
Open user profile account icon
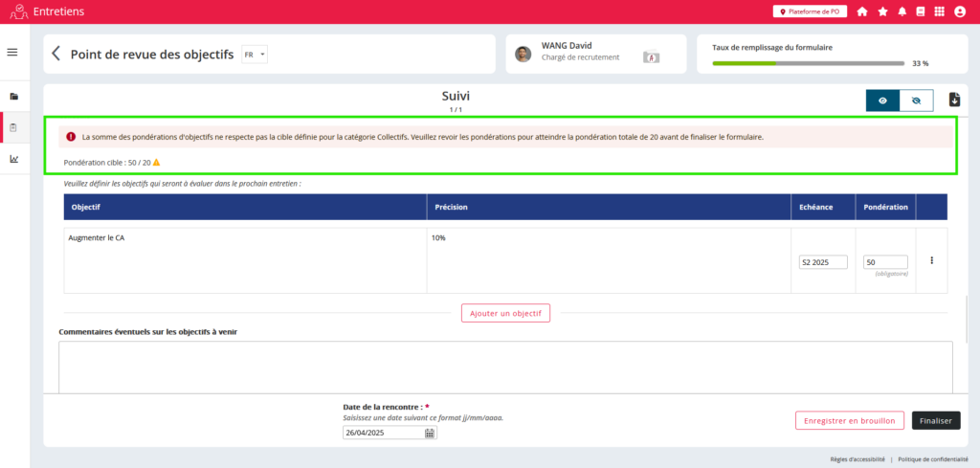pyautogui.click(x=960, y=11)
